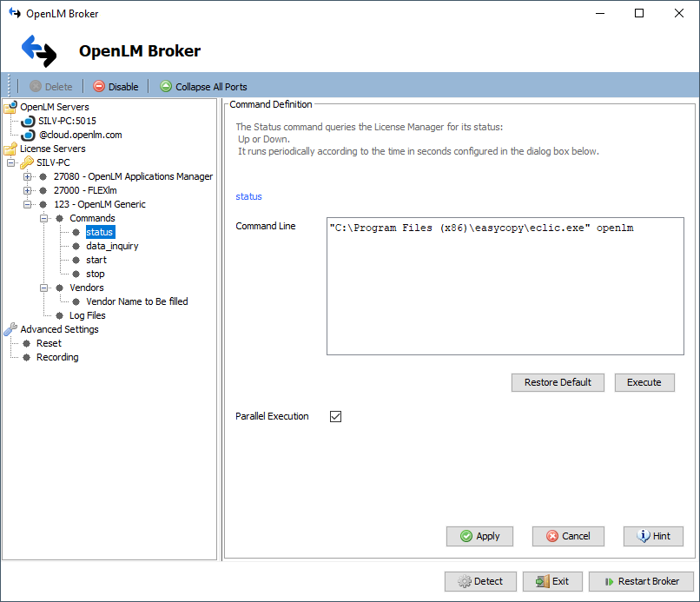Expand the 27000 FLEXlm port node

[28, 190]
